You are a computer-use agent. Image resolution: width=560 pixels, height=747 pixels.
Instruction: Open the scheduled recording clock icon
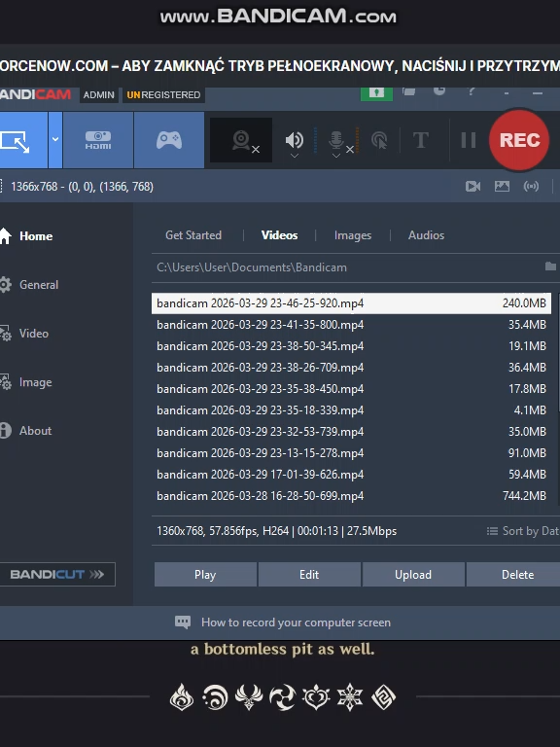click(x=439, y=90)
